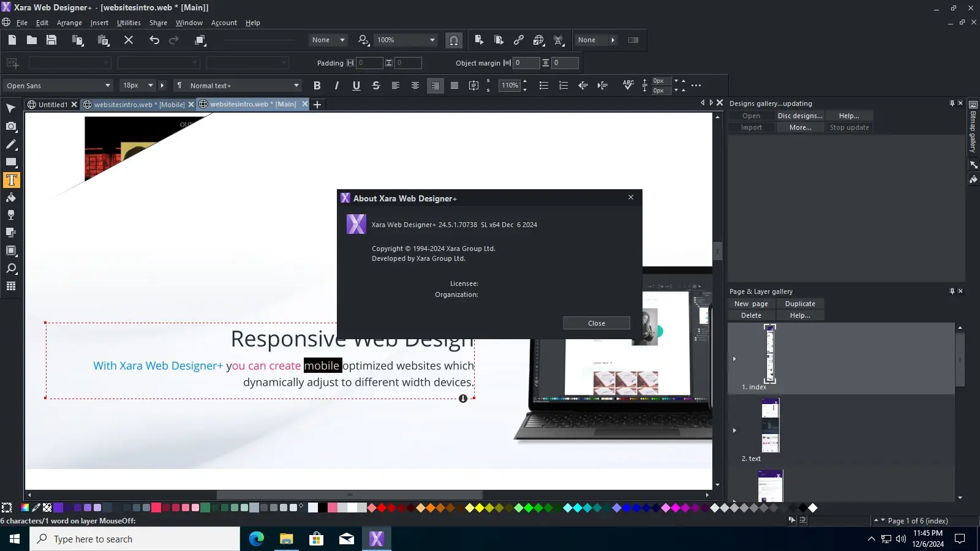
Task: Open the File menu
Action: (22, 23)
